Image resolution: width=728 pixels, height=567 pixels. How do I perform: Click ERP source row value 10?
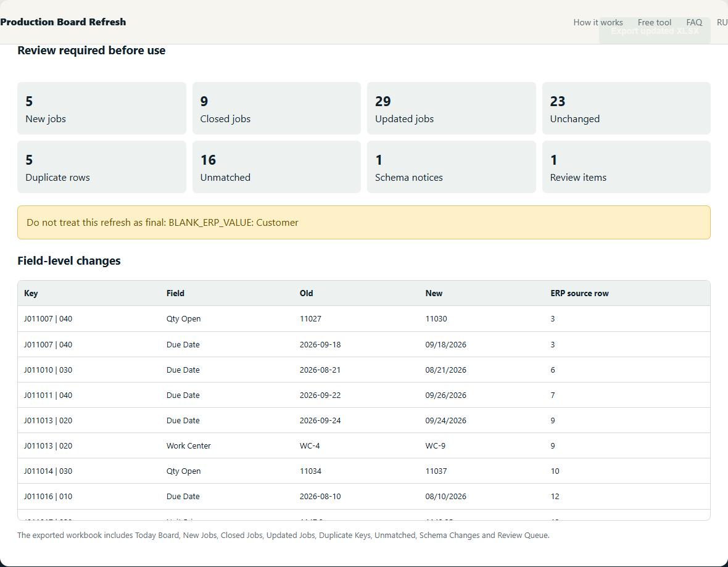(x=555, y=471)
